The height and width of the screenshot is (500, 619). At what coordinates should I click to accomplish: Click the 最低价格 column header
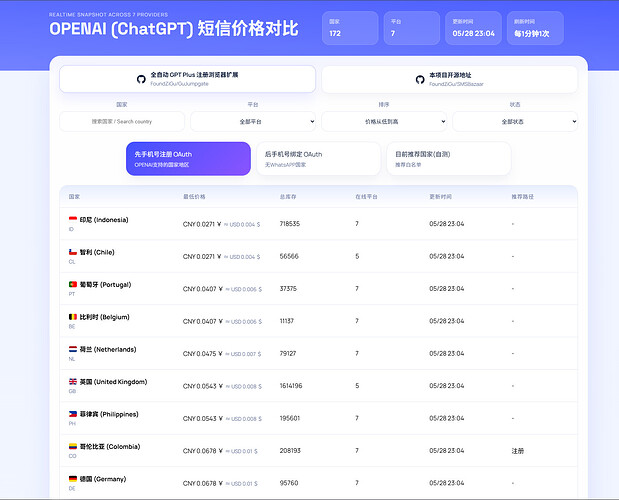(194, 197)
